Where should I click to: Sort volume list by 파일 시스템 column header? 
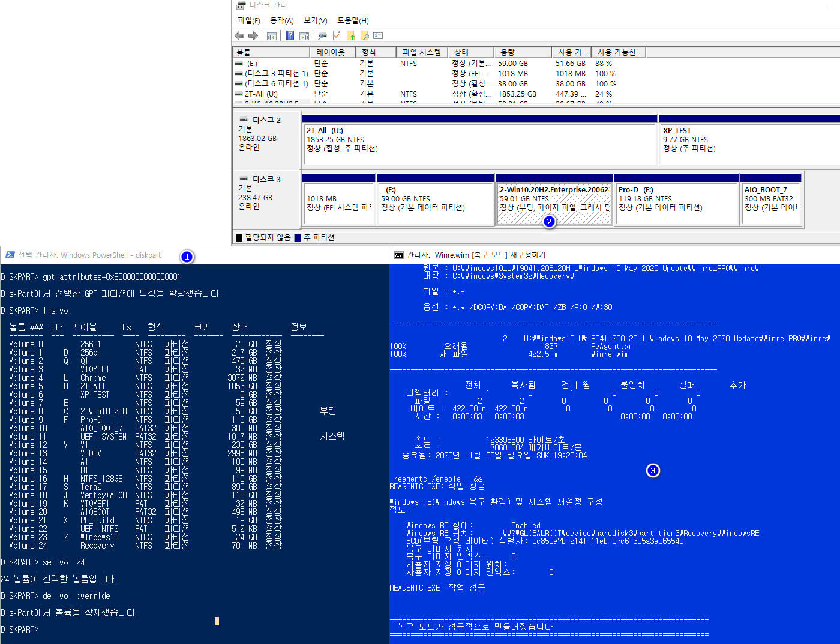point(422,52)
